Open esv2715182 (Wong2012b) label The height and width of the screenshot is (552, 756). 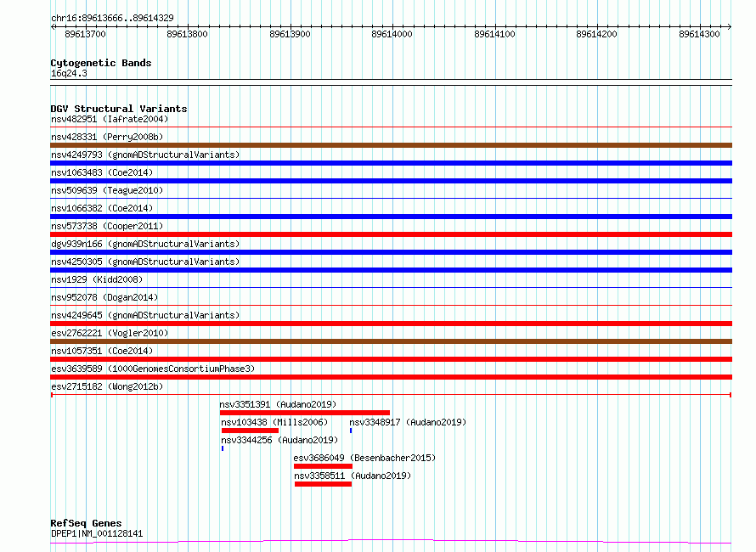[x=107, y=386]
